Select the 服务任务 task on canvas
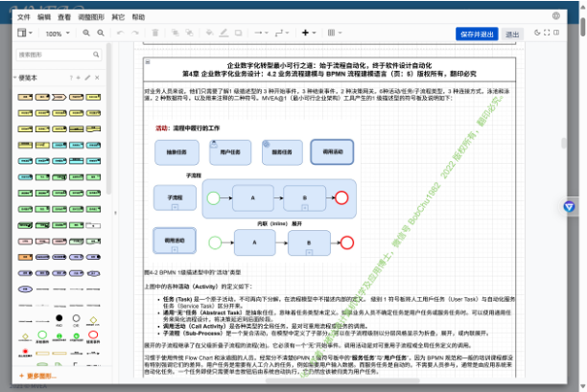 (x=282, y=152)
